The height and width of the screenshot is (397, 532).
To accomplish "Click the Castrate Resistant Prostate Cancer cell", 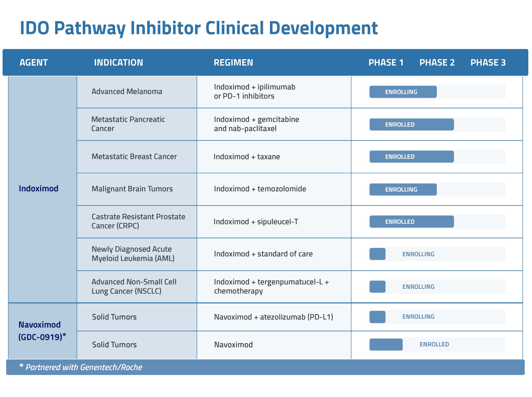I will [x=138, y=221].
